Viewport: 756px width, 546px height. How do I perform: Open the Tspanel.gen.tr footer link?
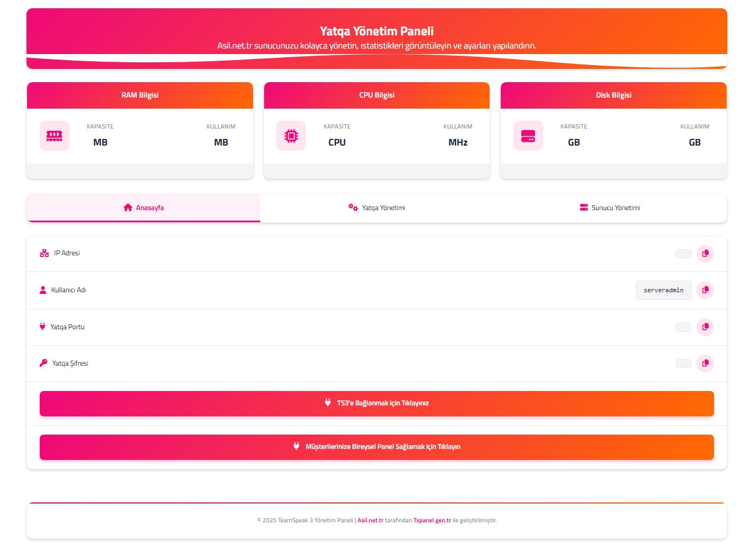432,520
